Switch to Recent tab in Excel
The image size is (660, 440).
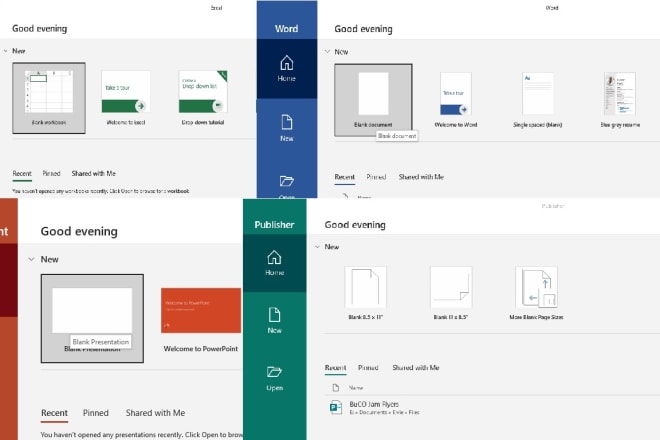[x=22, y=173]
